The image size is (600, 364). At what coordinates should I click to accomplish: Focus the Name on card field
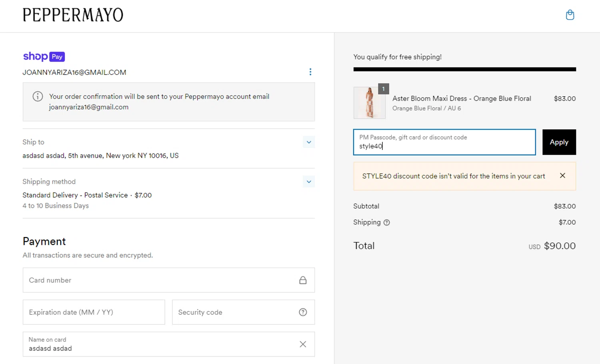(x=169, y=344)
